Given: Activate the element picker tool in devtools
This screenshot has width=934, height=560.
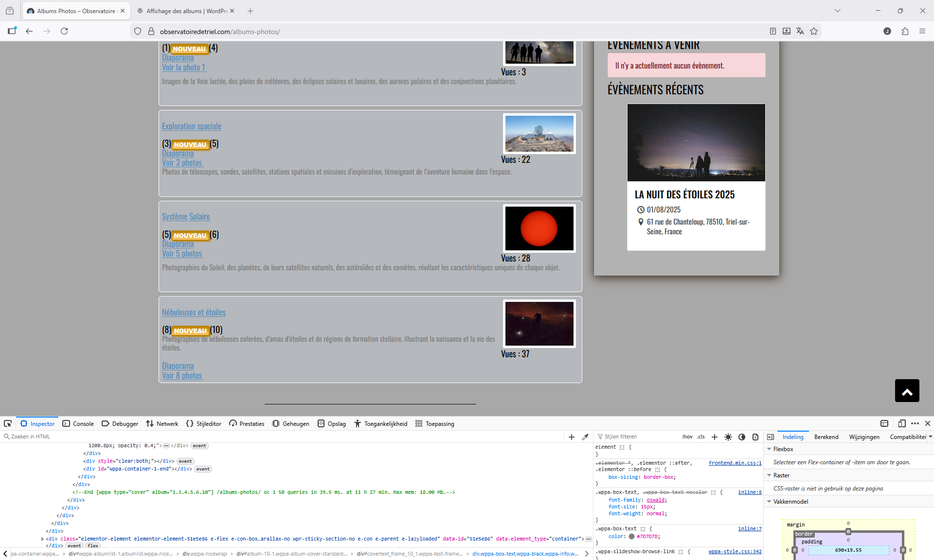Looking at the screenshot, I should point(8,423).
